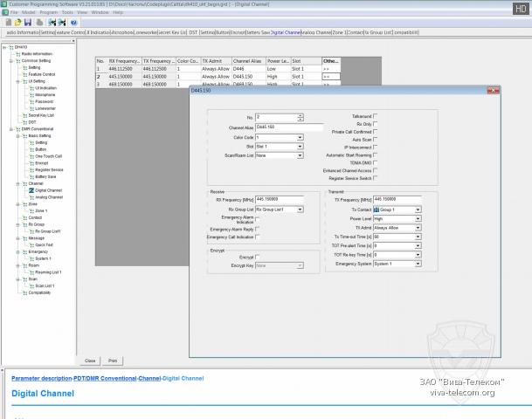Click the Save toolbar icon
532x419 pixels.
point(28,23)
